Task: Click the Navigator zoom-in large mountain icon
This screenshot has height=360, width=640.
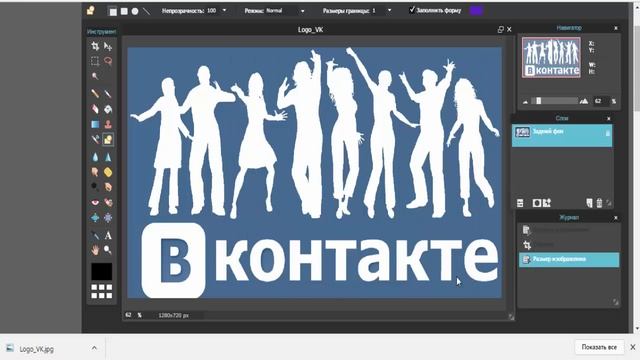Action: click(584, 101)
